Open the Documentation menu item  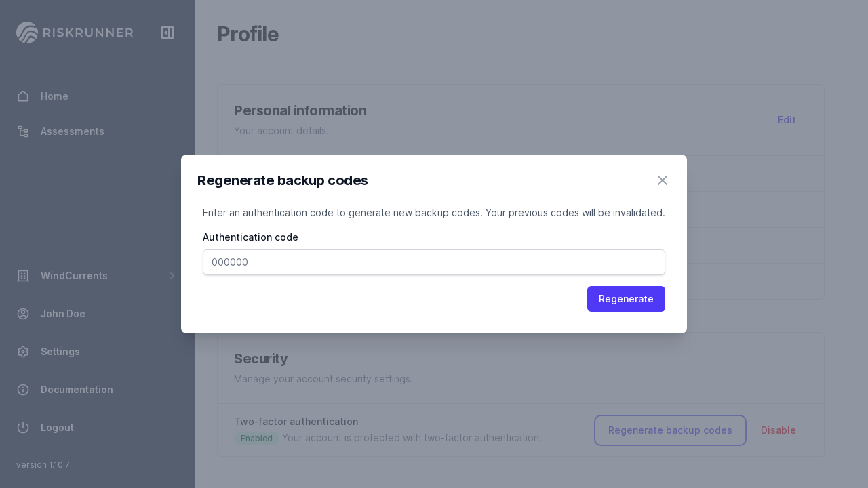point(77,390)
